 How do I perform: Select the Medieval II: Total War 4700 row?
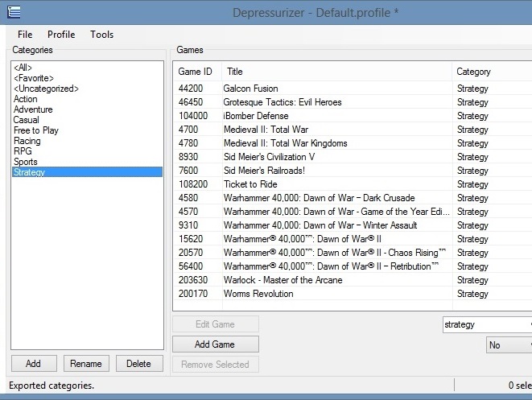(353, 130)
